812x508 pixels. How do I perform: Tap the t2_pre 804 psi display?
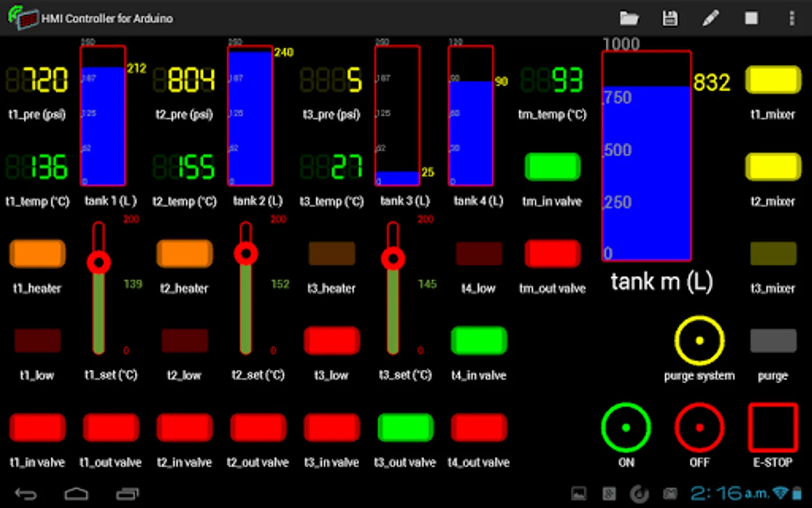pyautogui.click(x=184, y=80)
